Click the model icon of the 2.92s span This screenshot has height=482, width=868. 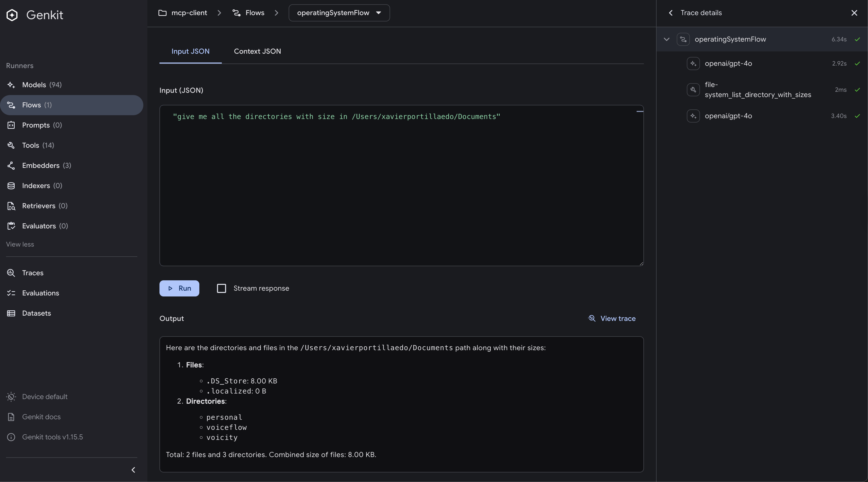click(693, 64)
